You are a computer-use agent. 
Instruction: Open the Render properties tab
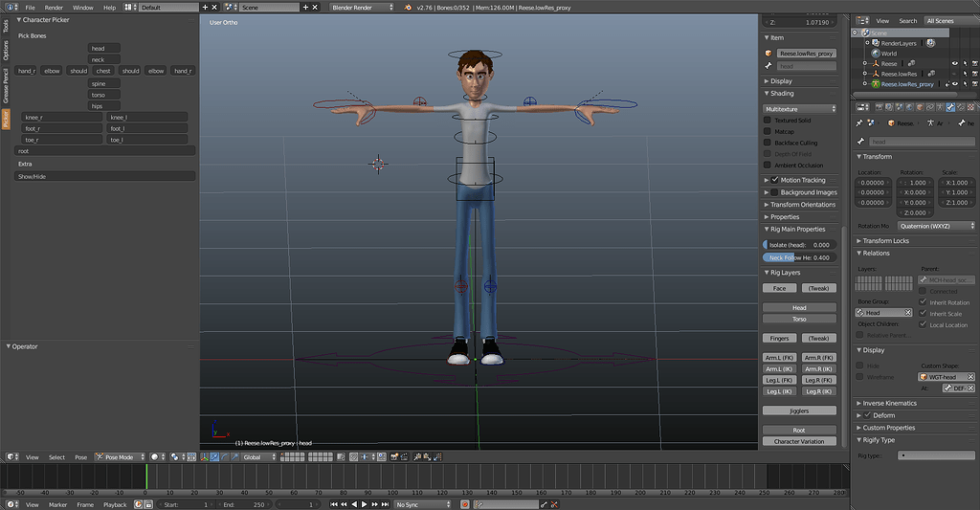[880, 107]
